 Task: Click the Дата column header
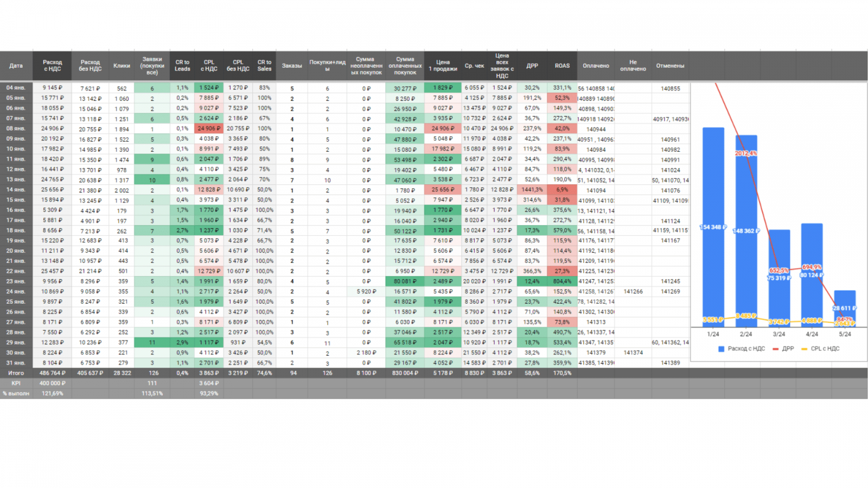16,66
